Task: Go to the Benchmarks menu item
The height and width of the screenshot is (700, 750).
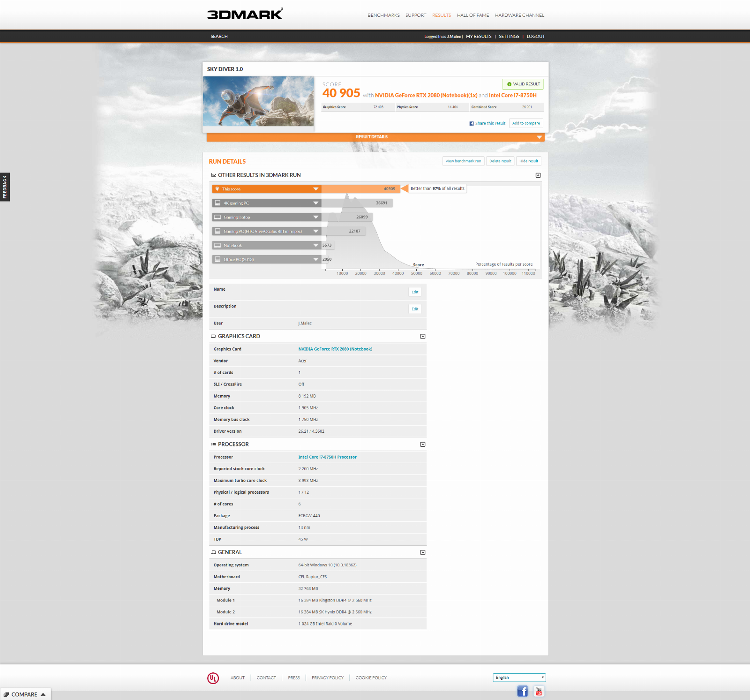Action: (x=383, y=15)
